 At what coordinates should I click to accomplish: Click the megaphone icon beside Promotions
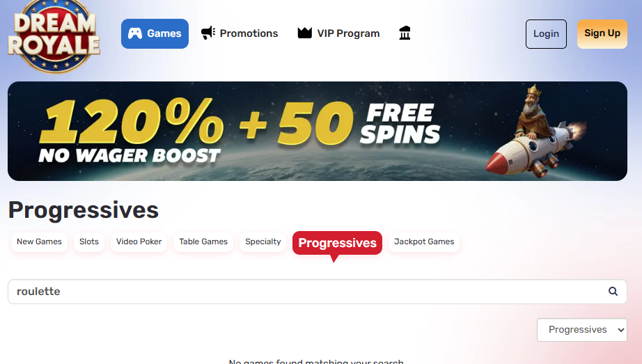tap(208, 33)
